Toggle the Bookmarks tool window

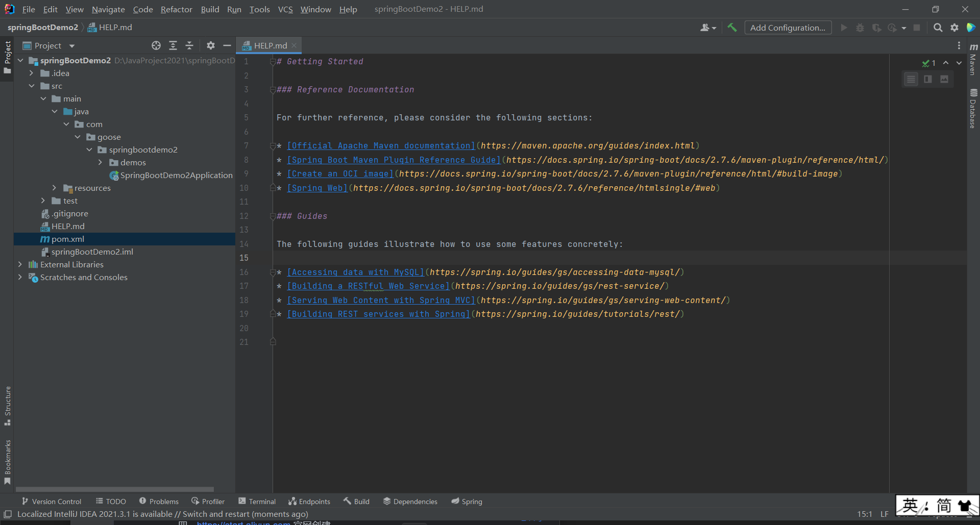[7, 462]
